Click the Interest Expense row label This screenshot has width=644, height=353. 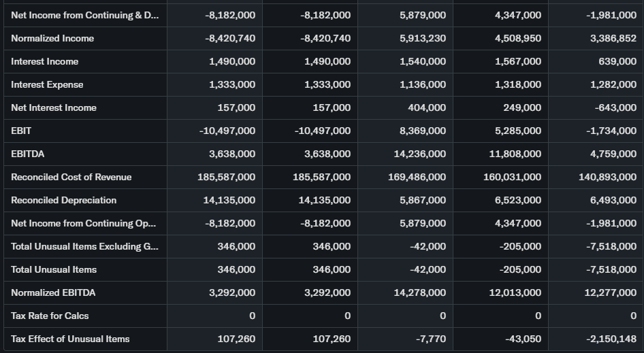click(47, 85)
